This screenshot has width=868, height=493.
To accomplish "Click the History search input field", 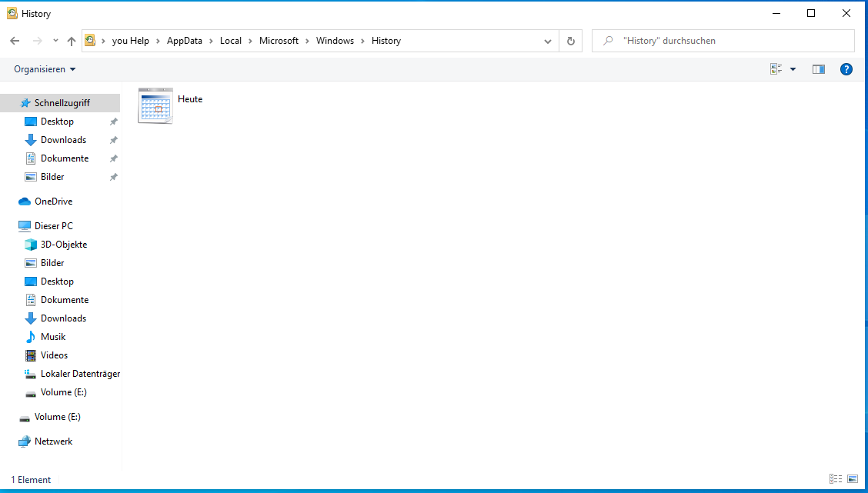I will [723, 41].
